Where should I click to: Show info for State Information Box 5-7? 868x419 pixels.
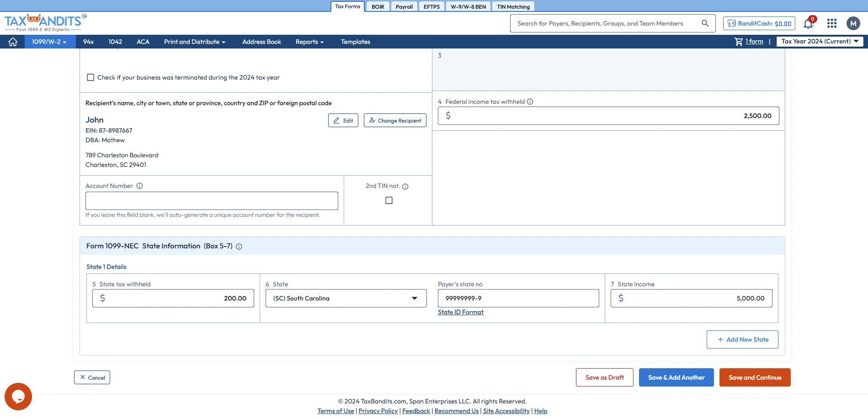pos(239,247)
